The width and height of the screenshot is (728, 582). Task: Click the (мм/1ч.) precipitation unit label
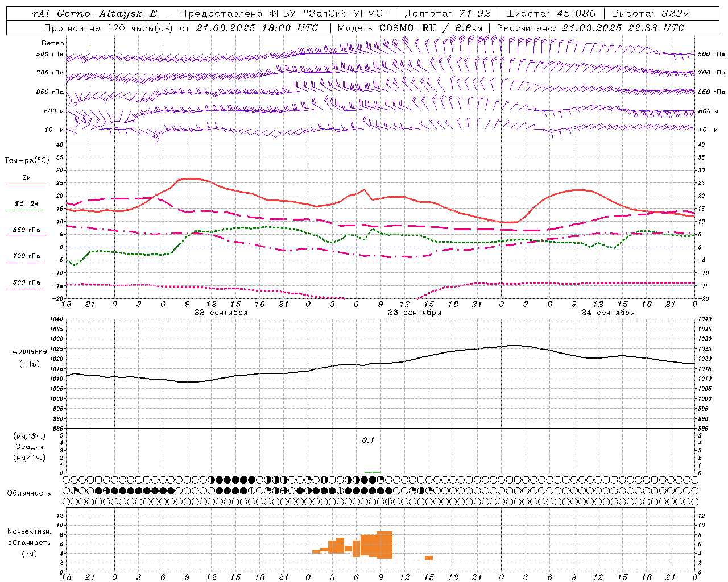(x=30, y=458)
